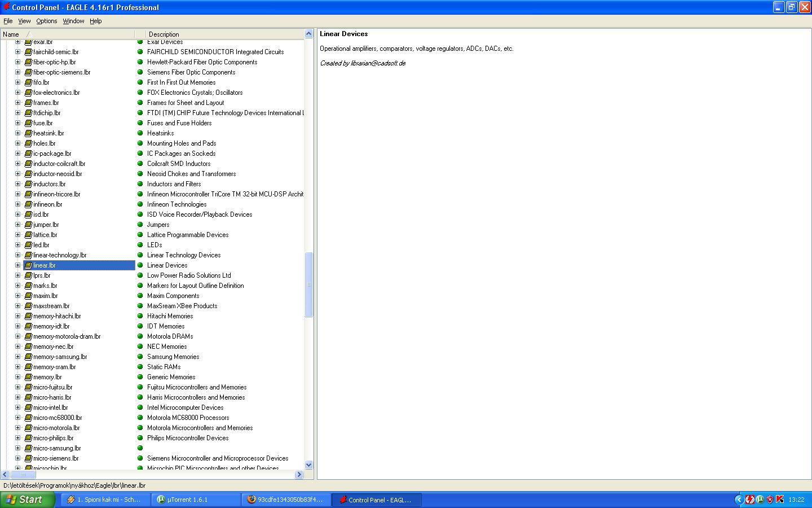
Task: Click the 13:22 system tray clock
Action: pyautogui.click(x=796, y=500)
